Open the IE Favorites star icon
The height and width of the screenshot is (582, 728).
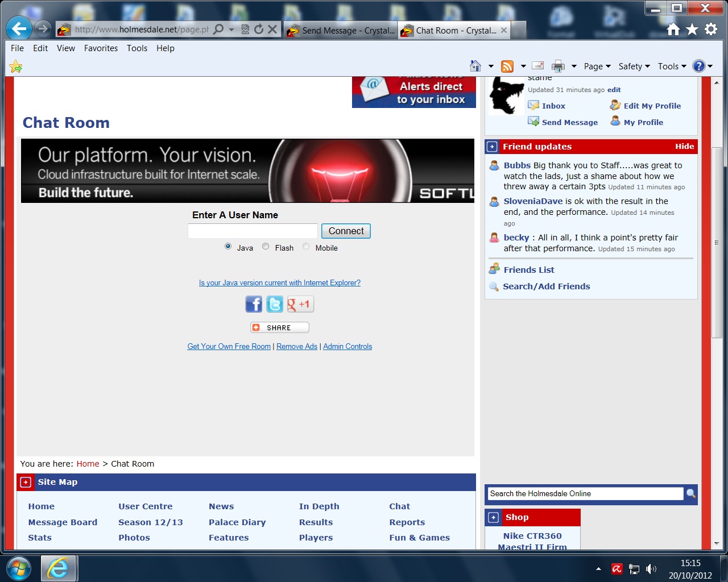tap(692, 30)
